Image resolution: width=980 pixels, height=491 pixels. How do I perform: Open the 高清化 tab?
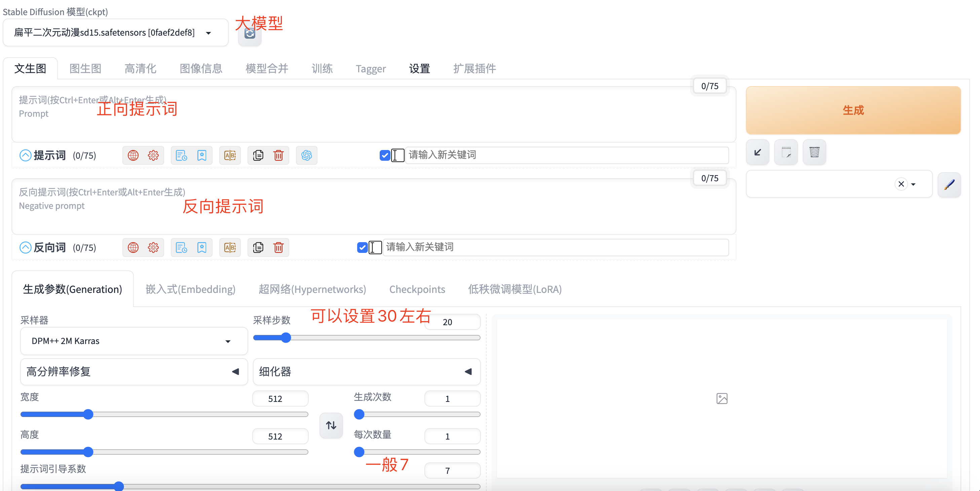click(140, 69)
